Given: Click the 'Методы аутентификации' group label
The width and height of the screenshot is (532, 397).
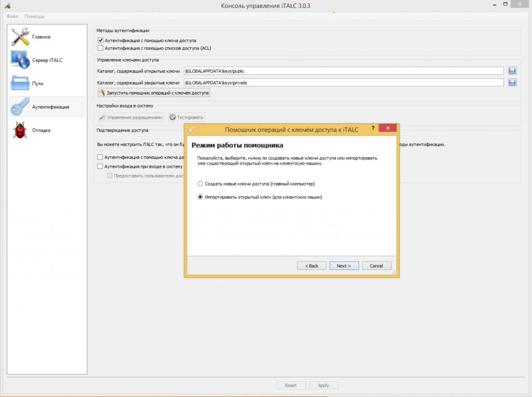Looking at the screenshot, I should coord(123,31).
